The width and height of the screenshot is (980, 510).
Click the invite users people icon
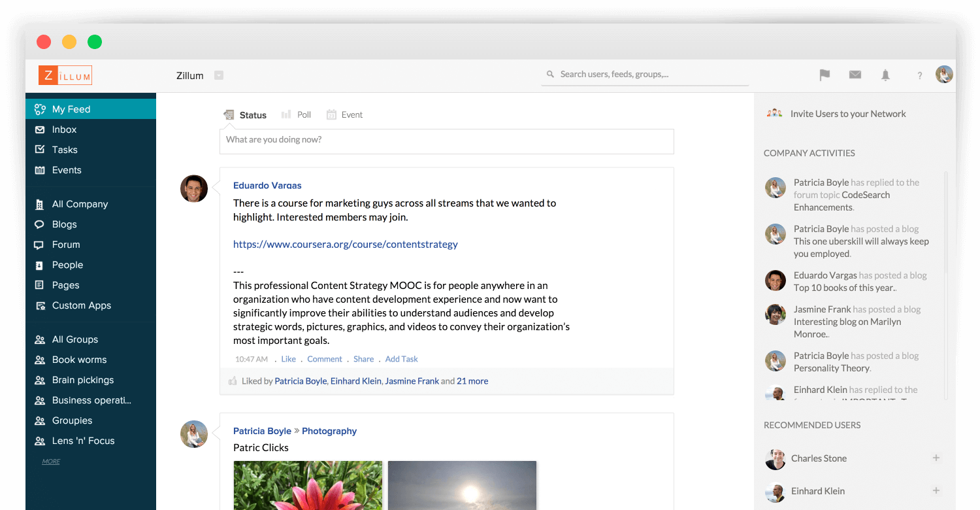[x=774, y=113]
